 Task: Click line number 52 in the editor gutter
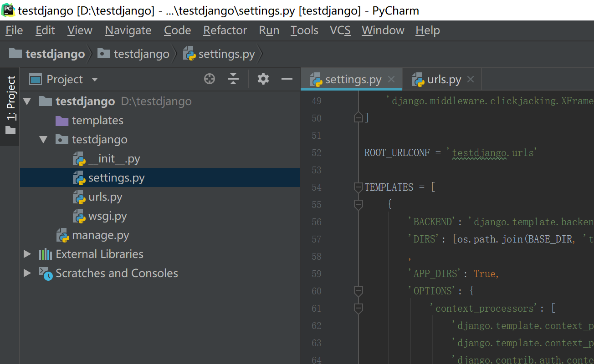click(x=316, y=152)
